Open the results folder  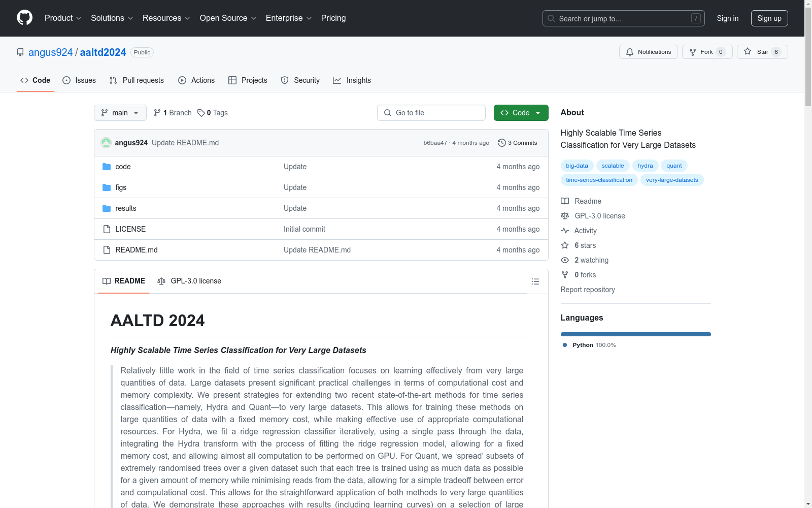(x=126, y=208)
